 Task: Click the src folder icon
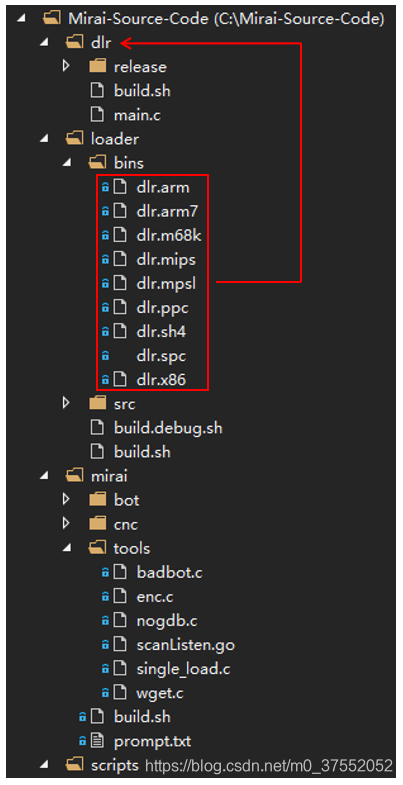click(98, 404)
